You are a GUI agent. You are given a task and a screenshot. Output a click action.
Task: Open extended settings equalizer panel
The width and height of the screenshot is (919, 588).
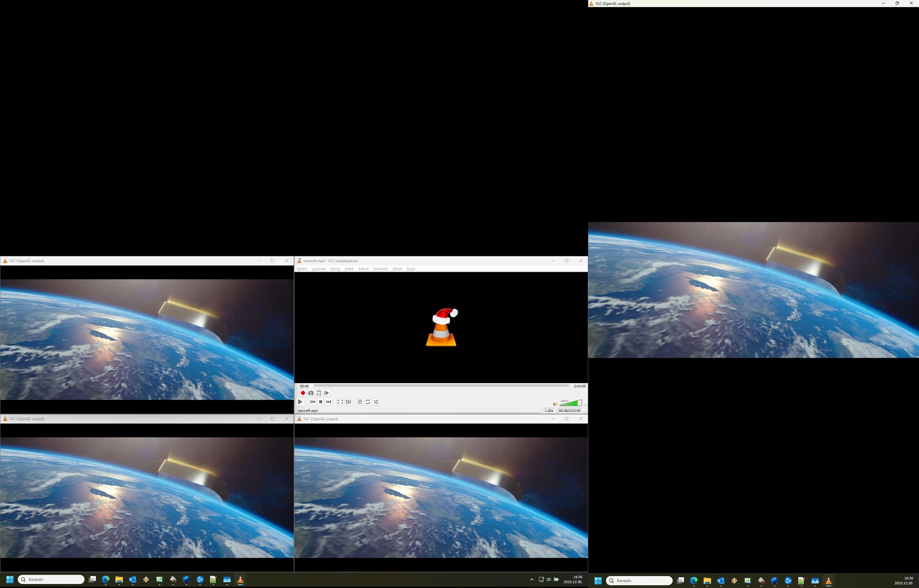click(x=348, y=402)
